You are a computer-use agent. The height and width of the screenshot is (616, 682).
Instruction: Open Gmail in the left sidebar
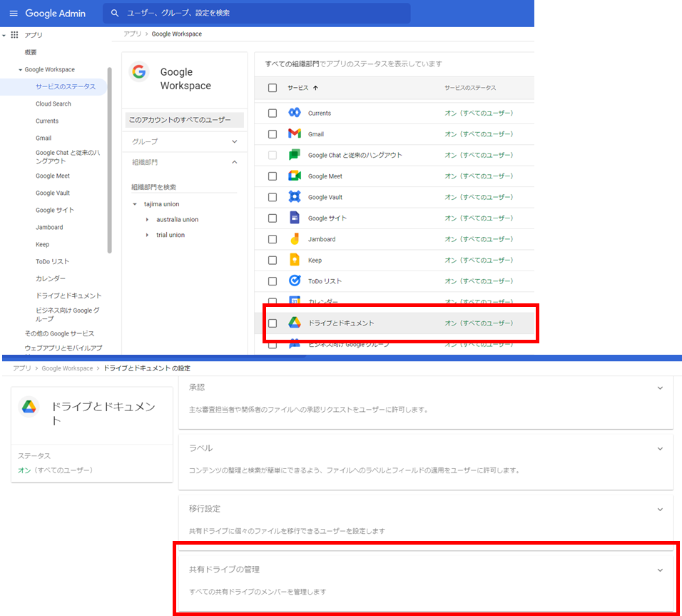[x=44, y=138]
